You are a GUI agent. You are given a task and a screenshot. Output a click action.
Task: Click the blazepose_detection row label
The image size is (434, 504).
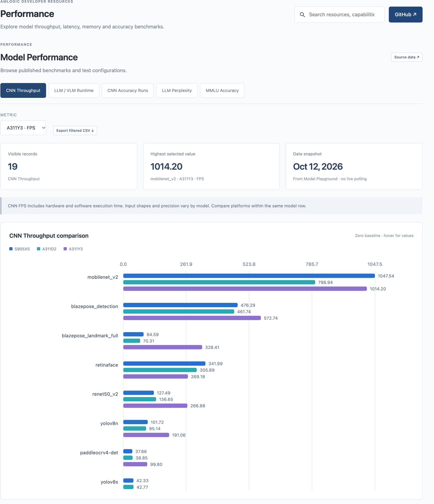pos(95,306)
